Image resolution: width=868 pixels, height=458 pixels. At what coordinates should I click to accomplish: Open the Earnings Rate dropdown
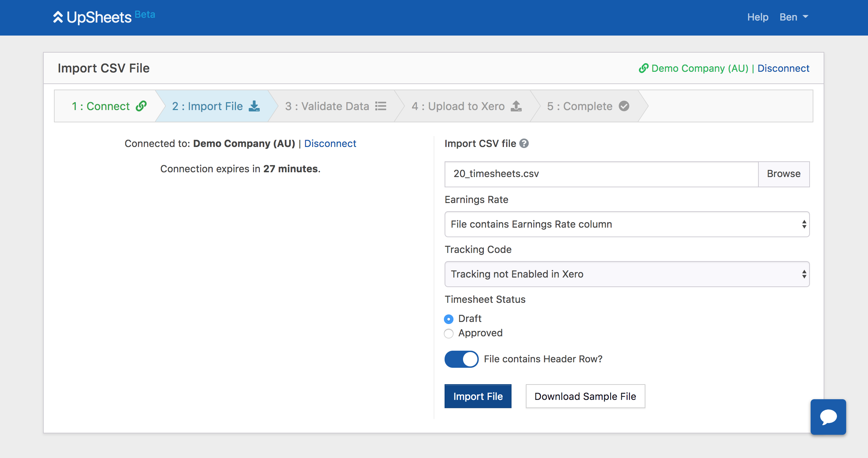coord(627,224)
